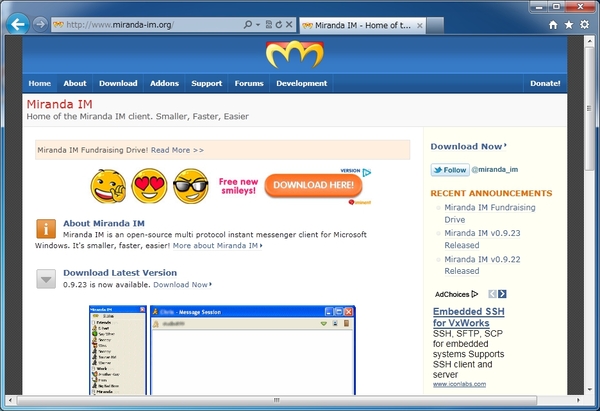The image size is (600, 411).
Task: Open the www.iconlabs.com ad link
Action: [x=459, y=384]
